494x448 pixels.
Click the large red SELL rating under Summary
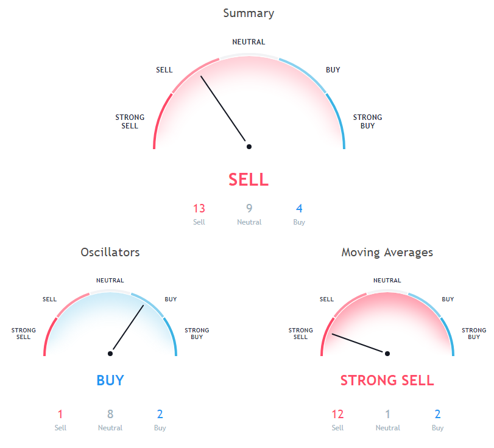pos(249,180)
